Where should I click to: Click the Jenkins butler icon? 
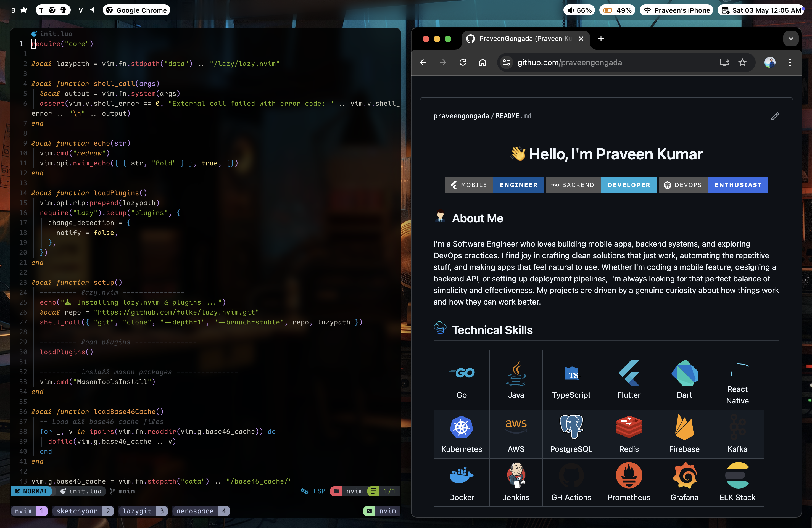(x=516, y=476)
